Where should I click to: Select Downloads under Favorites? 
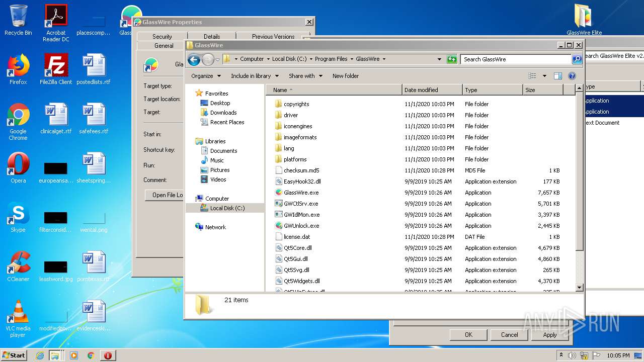223,113
